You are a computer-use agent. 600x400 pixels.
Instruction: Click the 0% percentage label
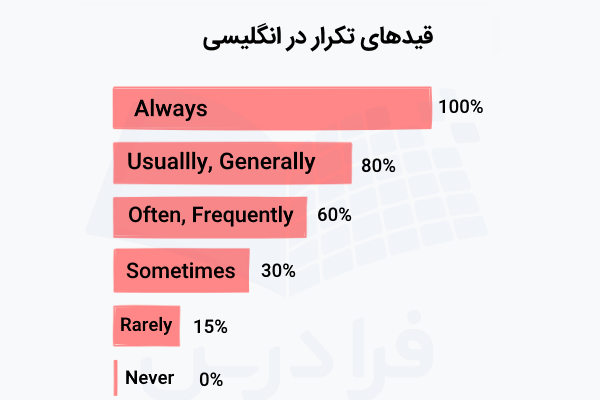click(x=210, y=379)
